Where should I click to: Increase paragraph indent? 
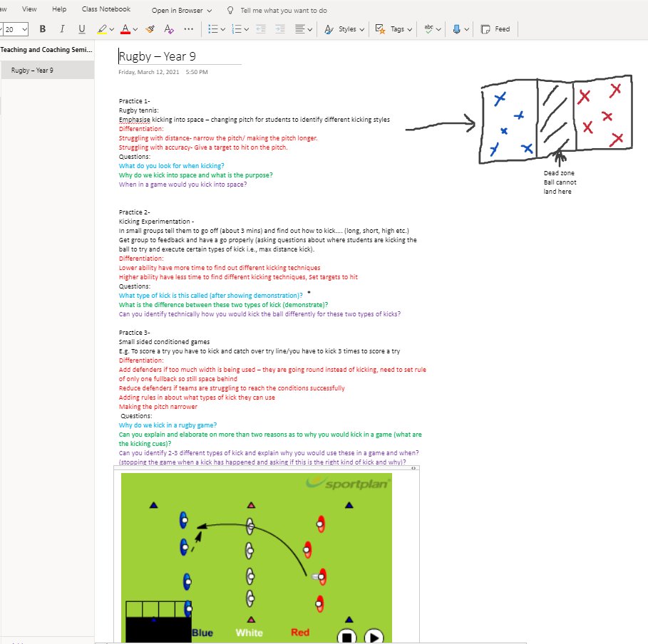[280, 29]
